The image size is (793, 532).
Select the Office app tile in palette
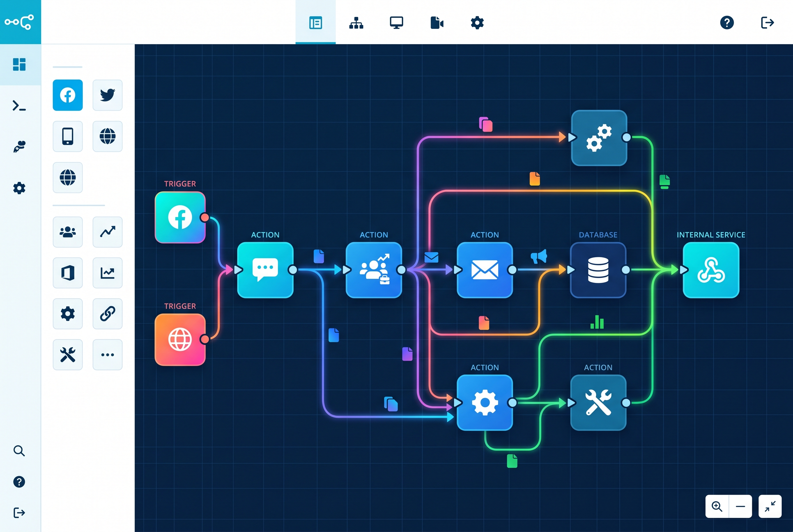tap(67, 273)
